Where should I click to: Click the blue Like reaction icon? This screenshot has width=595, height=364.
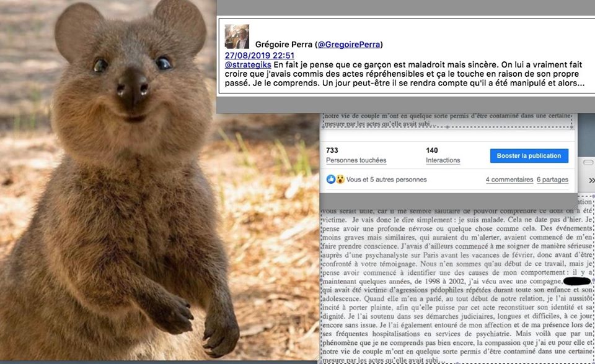coord(330,180)
